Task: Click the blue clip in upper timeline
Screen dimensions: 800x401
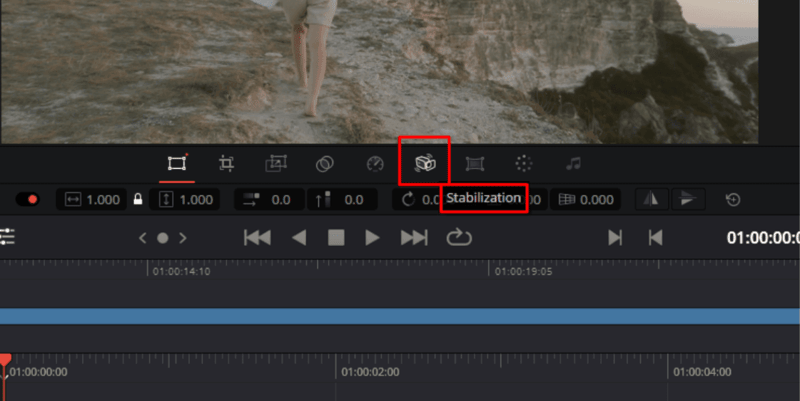Action: [400, 316]
